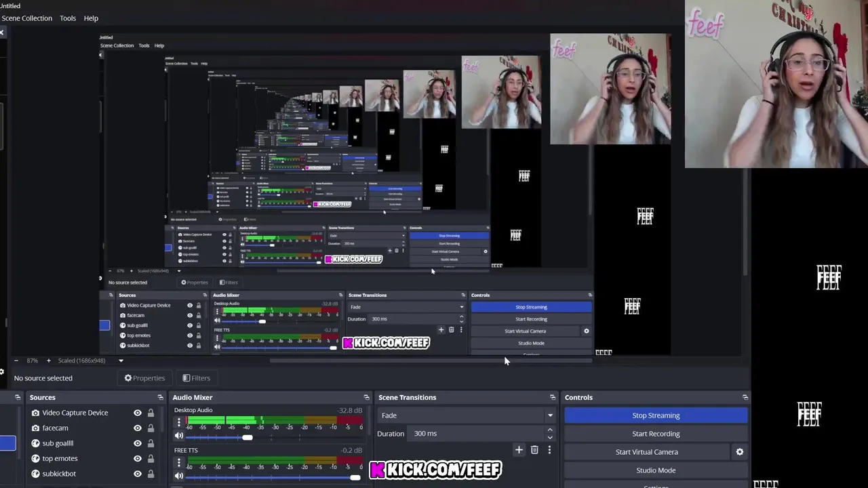This screenshot has height=488, width=868.
Task: Open Desktop Audio three-dot options menu
Action: click(179, 422)
